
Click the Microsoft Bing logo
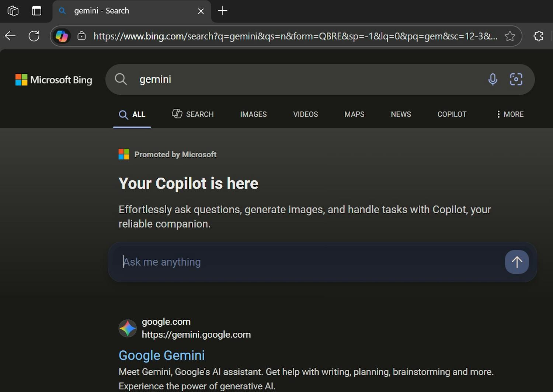pos(53,80)
